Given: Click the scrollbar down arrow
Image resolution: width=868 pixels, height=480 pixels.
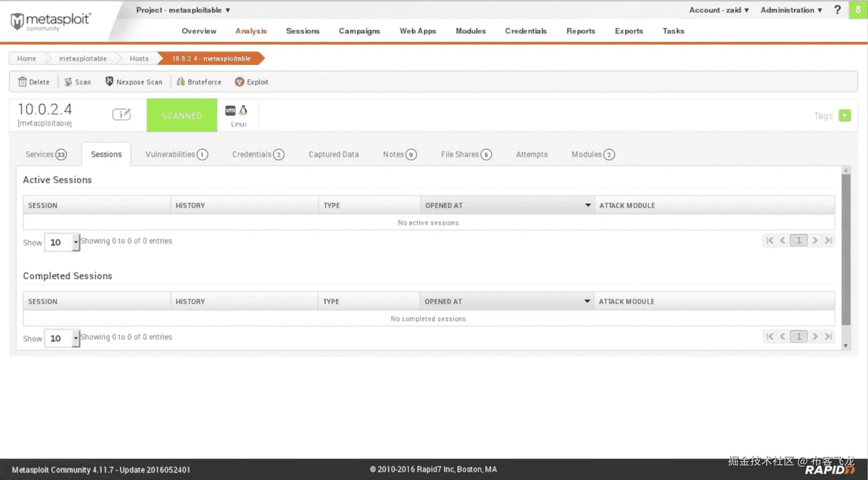Looking at the screenshot, I should tap(846, 346).
